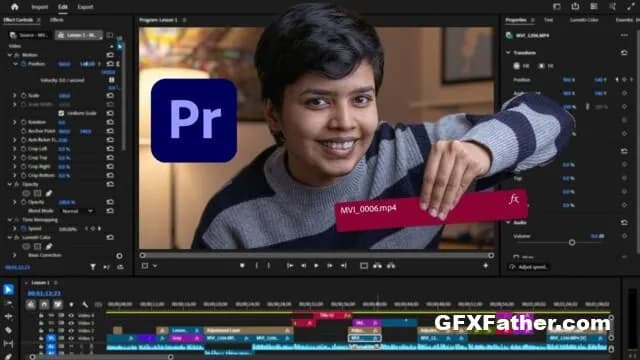The image size is (640, 360).
Task: Play the sequence in Program monitor
Action: [316, 266]
